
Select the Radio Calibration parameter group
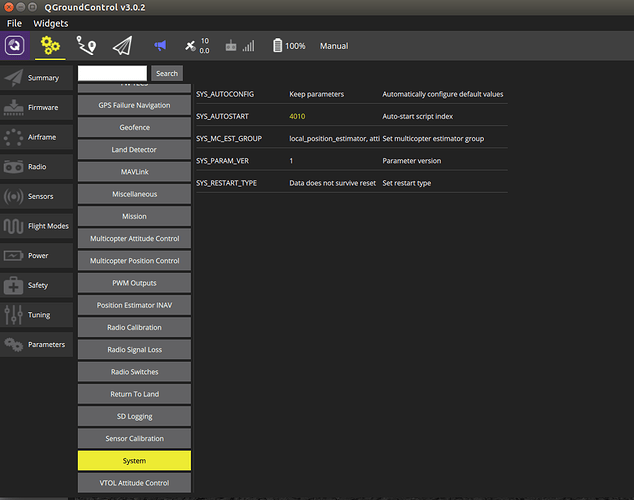(134, 327)
